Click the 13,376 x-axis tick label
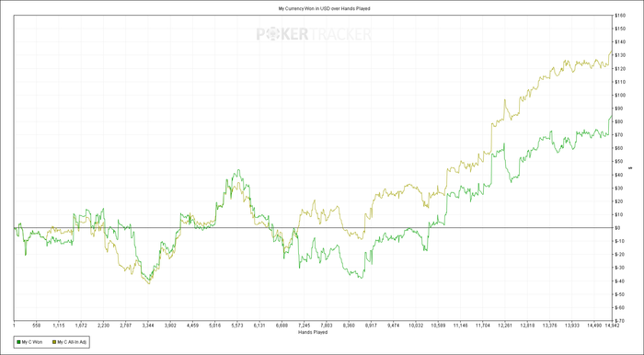644x355 pixels. 549,326
